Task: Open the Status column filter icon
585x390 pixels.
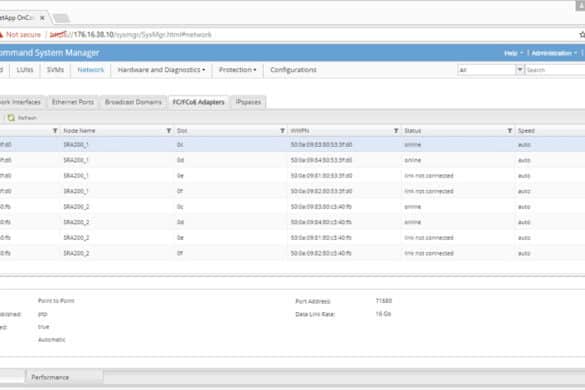Action: 510,131
